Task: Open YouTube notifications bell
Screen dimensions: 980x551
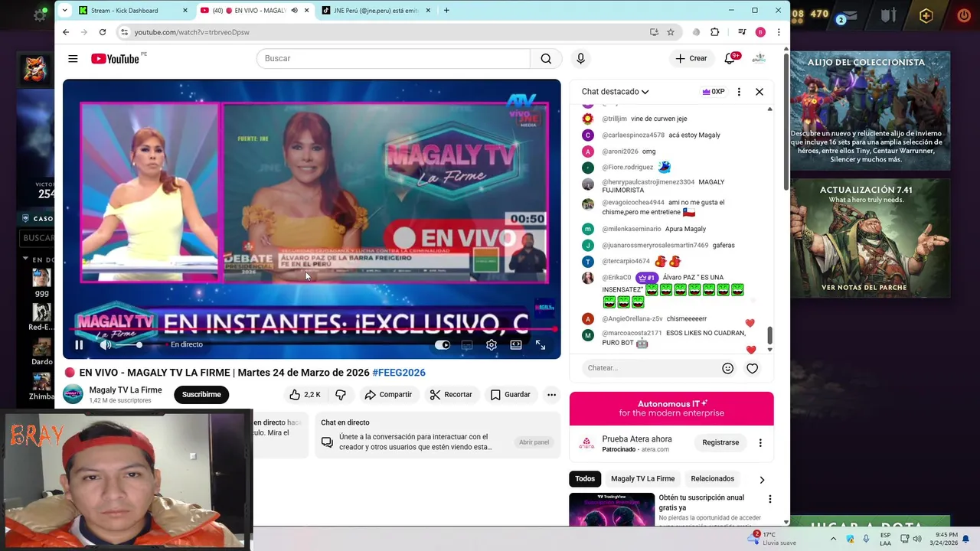Action: point(730,59)
